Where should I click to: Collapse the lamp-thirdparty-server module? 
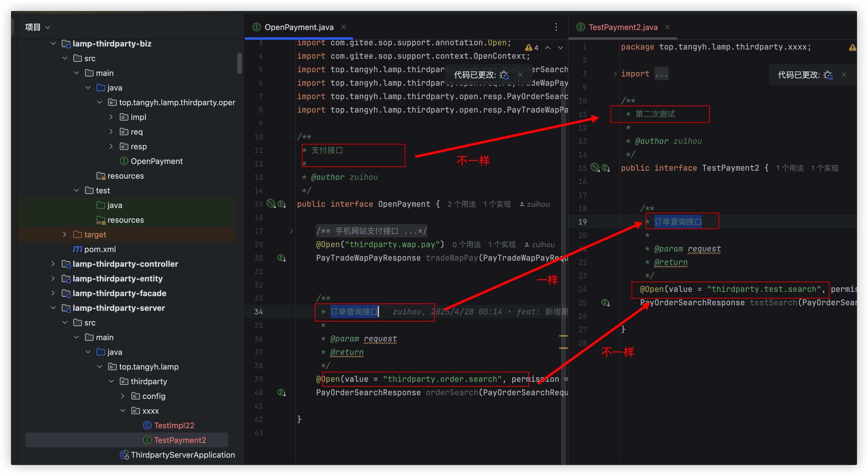click(53, 308)
